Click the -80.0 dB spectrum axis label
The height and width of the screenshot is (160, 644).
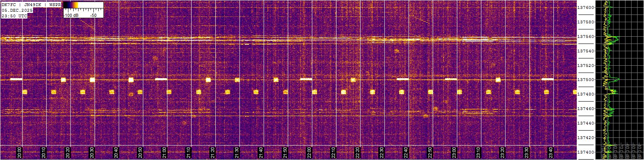[615, 151]
